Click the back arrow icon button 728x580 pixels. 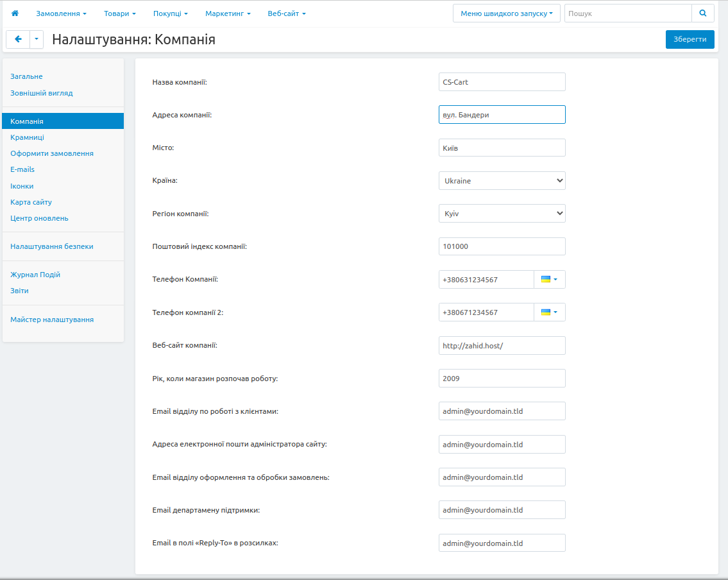click(x=18, y=40)
